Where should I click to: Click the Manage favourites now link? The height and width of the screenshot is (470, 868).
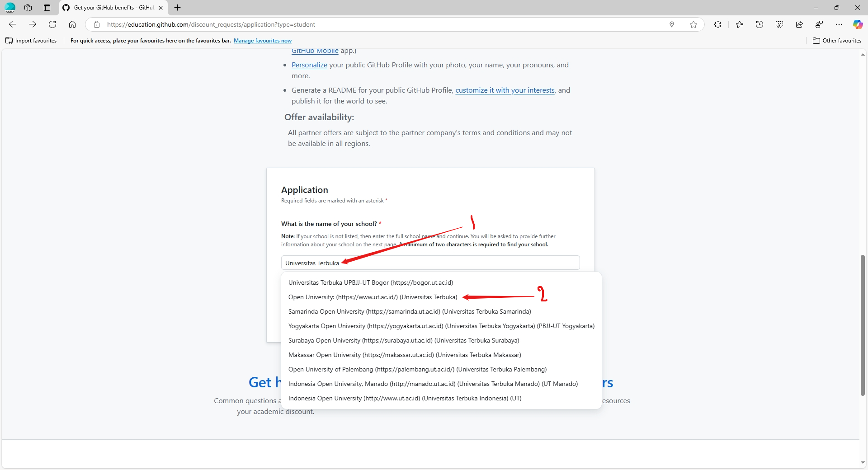tap(263, 41)
